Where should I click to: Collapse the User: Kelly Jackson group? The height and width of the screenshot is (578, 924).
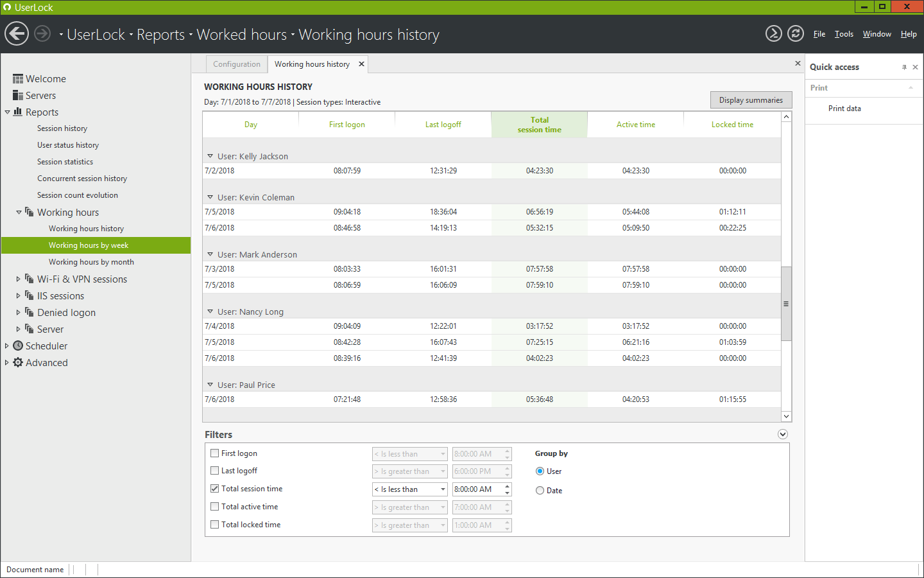[210, 156]
